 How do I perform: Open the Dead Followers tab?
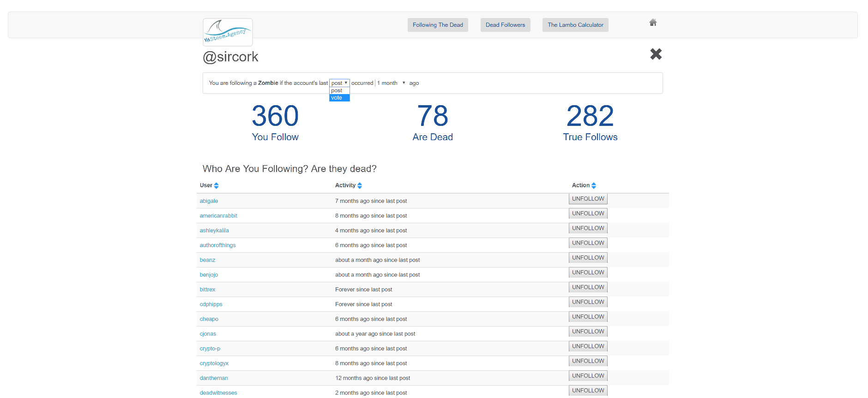(505, 25)
